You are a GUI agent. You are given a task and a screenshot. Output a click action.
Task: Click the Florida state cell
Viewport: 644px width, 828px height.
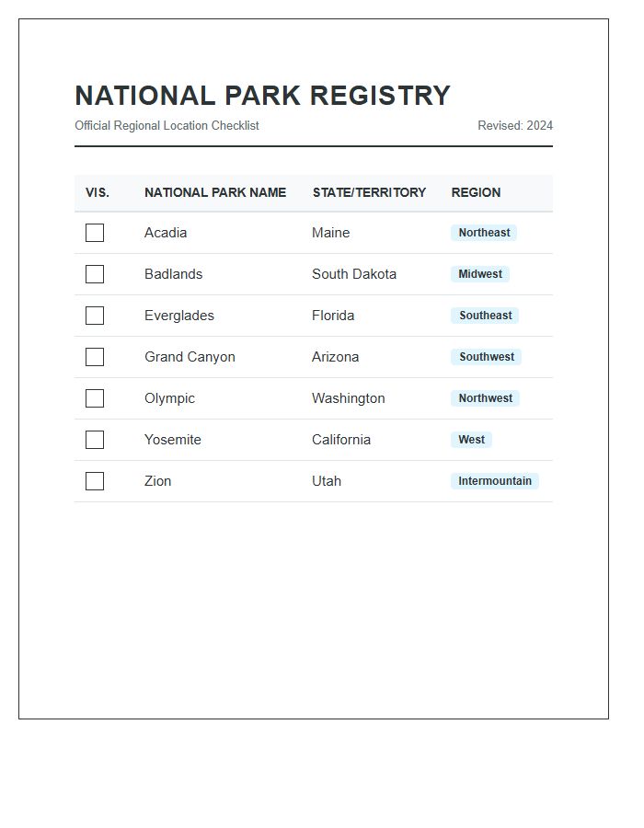click(333, 316)
